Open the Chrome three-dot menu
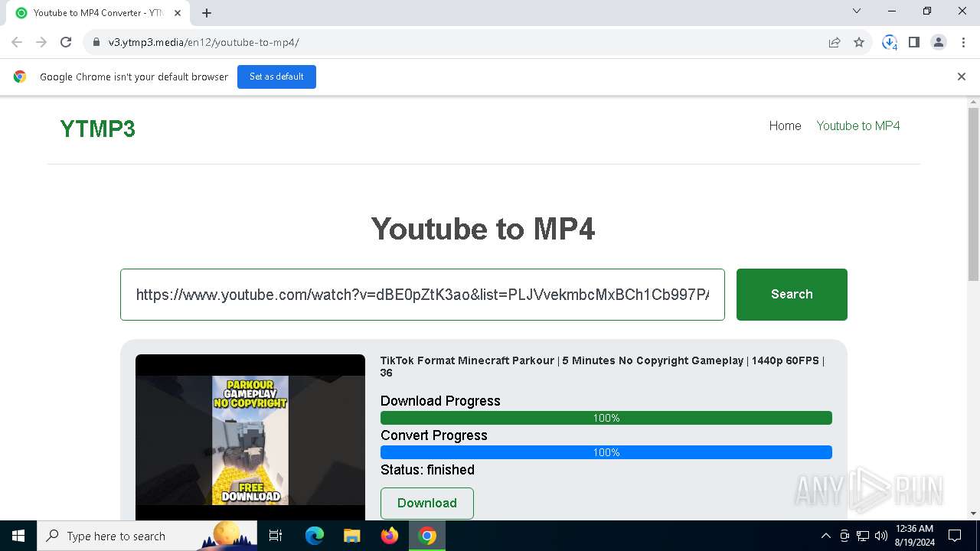The height and width of the screenshot is (551, 980). coord(962,42)
